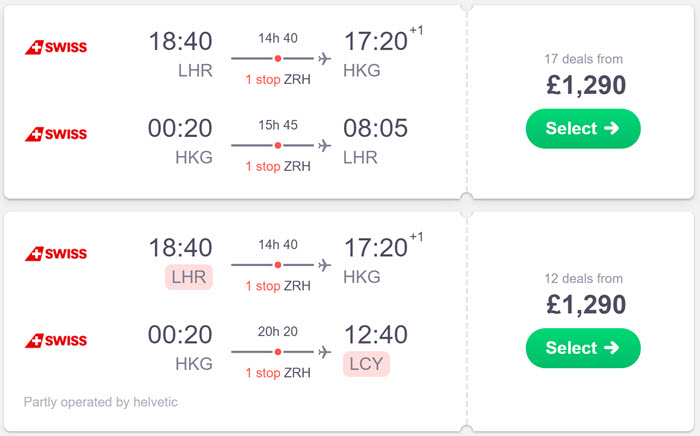Click the Swiss logo on LCY return flight
700x436 pixels.
coord(56,341)
